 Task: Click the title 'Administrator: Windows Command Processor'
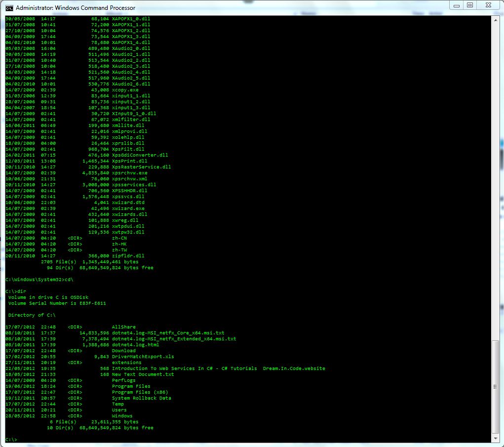click(x=76, y=8)
